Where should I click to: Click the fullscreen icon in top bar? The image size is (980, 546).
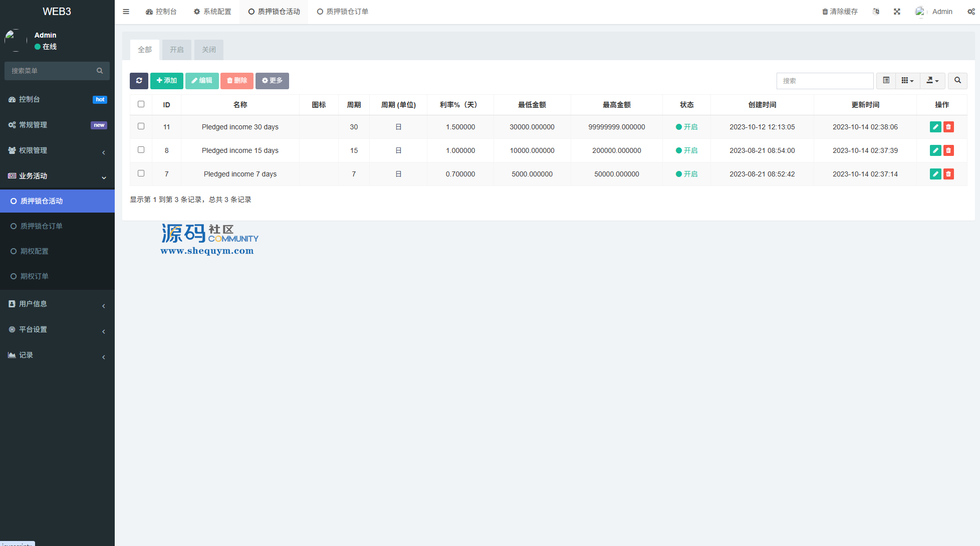(897, 12)
